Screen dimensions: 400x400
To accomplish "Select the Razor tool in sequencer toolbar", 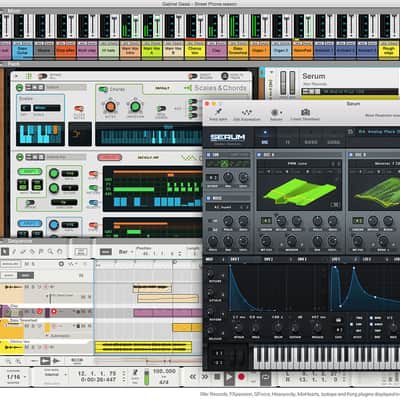I will 32,252.
